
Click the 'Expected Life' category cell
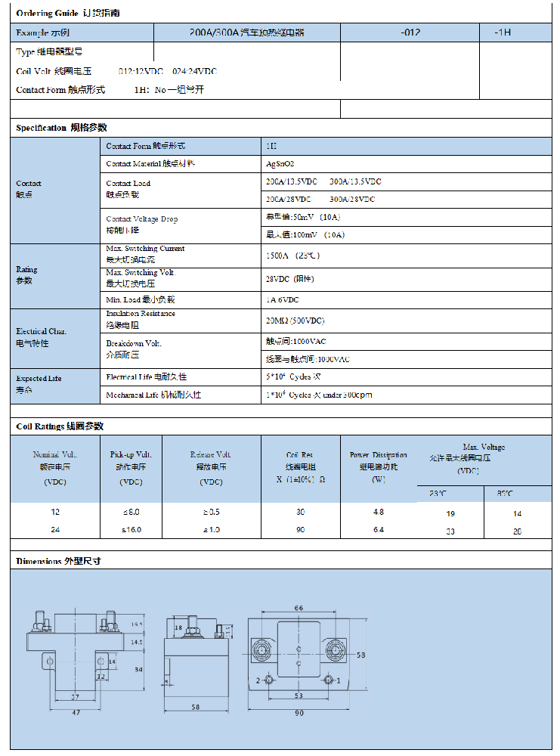(55, 386)
